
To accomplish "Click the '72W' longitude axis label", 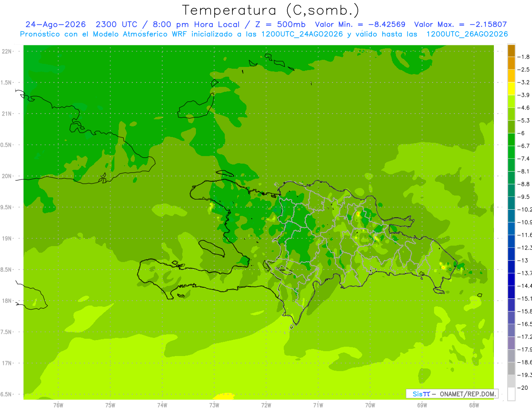I will (x=266, y=405).
